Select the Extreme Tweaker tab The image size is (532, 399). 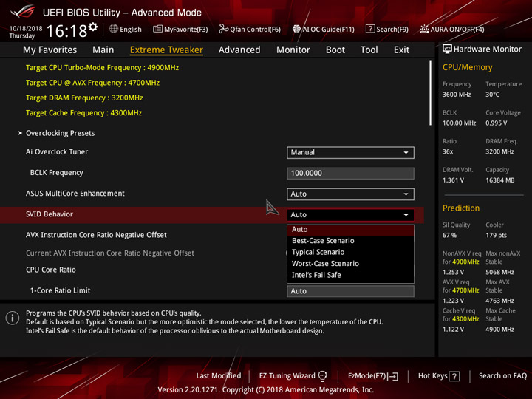(x=166, y=50)
